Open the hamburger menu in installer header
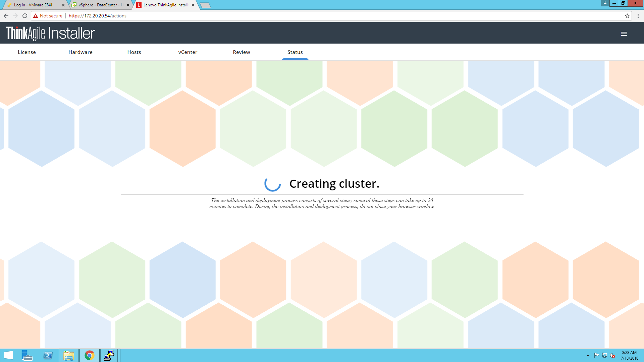 (624, 34)
